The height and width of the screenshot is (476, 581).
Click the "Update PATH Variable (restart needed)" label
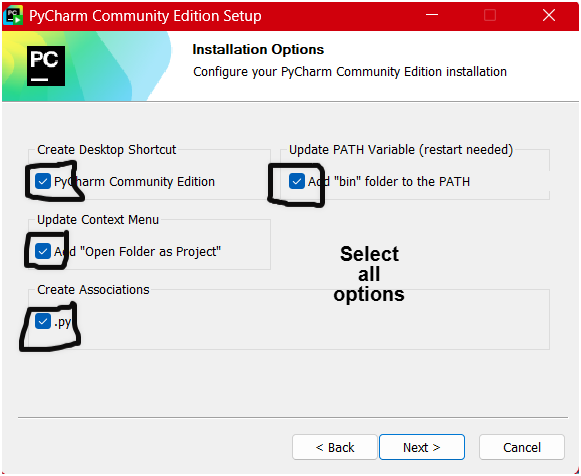(x=401, y=150)
